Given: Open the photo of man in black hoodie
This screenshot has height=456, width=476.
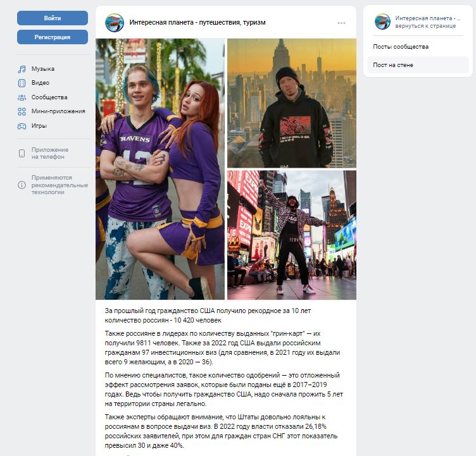Looking at the screenshot, I should pyautogui.click(x=292, y=103).
